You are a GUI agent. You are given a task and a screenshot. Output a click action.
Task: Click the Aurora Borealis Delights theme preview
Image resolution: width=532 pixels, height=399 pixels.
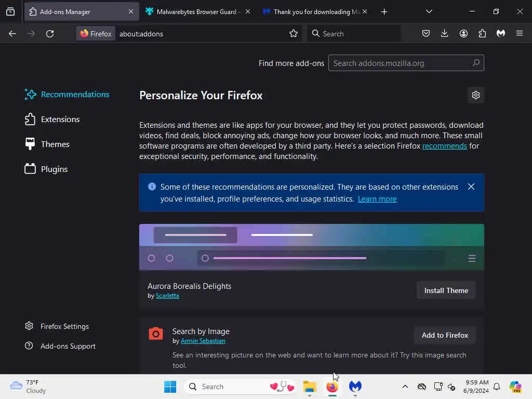tap(312, 247)
